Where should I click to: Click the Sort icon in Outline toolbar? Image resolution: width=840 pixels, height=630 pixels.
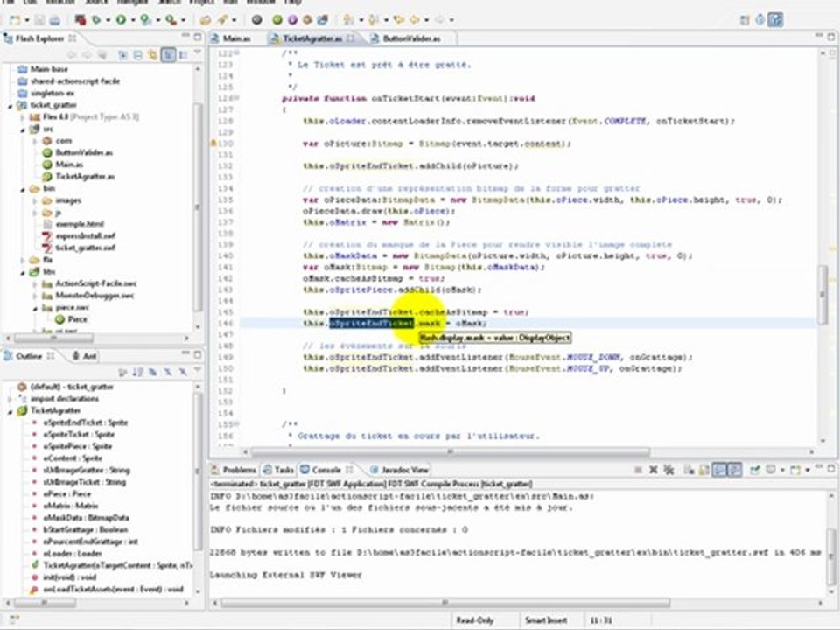[x=137, y=371]
